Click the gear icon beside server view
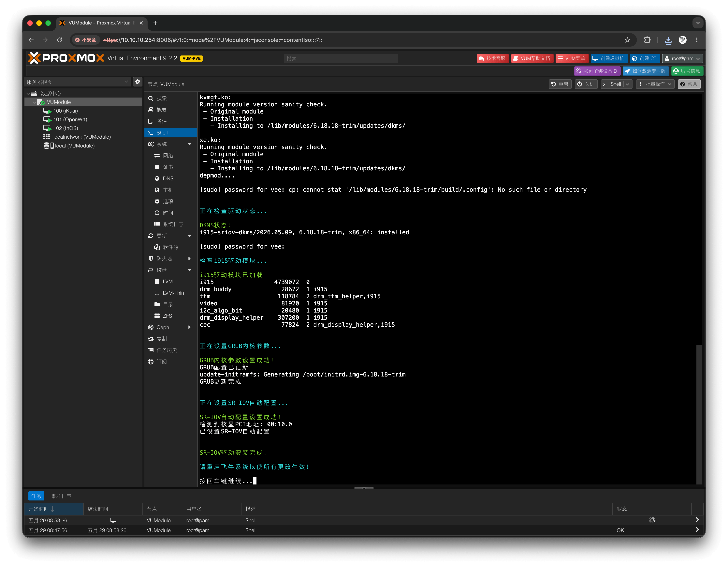The width and height of the screenshot is (728, 567). point(138,82)
